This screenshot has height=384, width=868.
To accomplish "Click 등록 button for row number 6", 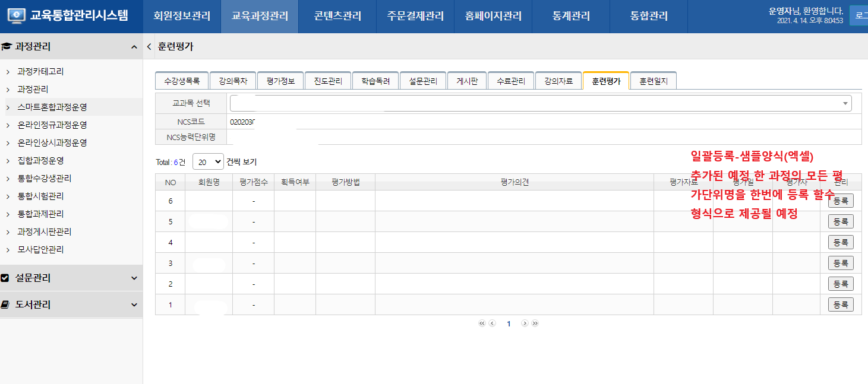I will (841, 201).
